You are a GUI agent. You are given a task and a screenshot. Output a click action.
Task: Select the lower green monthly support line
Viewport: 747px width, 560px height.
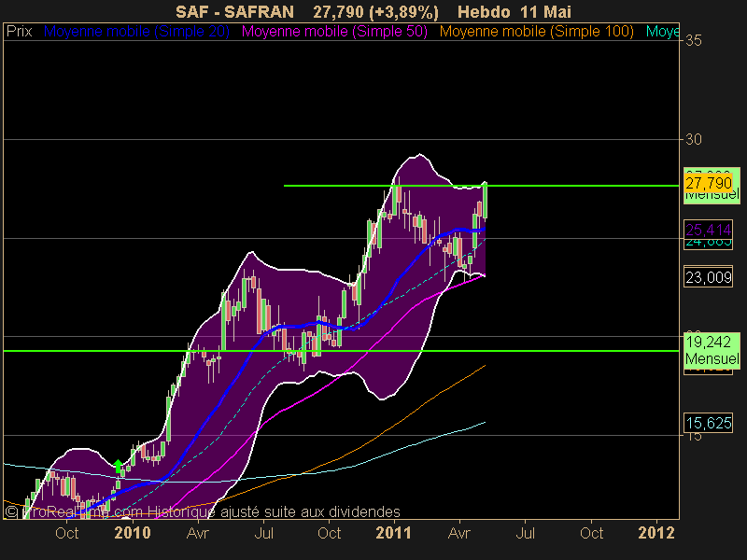[x=341, y=351]
